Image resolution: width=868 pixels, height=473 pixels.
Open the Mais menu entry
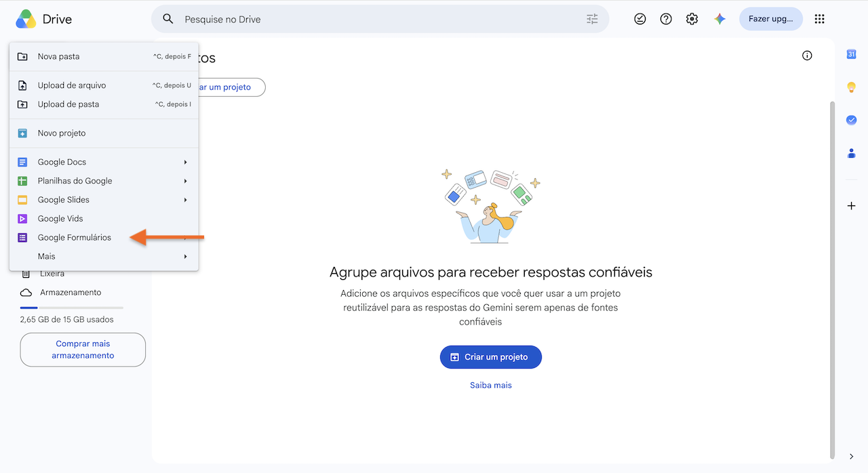coord(104,257)
